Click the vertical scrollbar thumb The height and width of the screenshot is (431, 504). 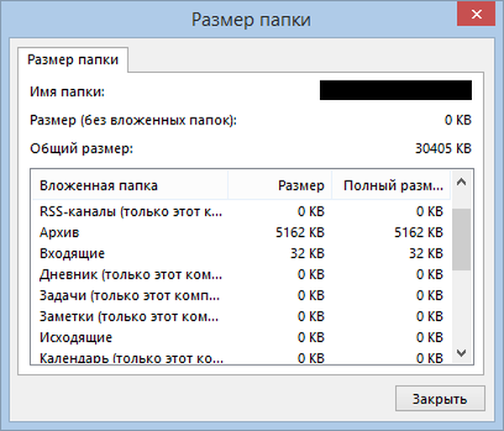tap(460, 239)
